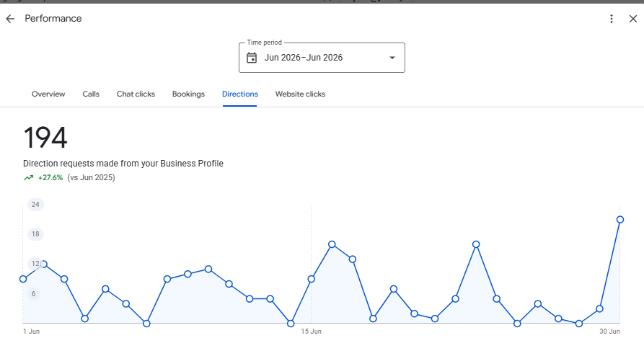Select the Bookings tab
Viewport: 644px width, 338px height.
pyautogui.click(x=188, y=94)
